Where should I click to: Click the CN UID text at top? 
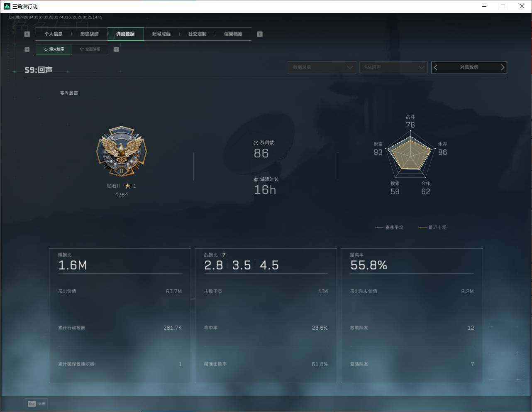click(x=55, y=17)
